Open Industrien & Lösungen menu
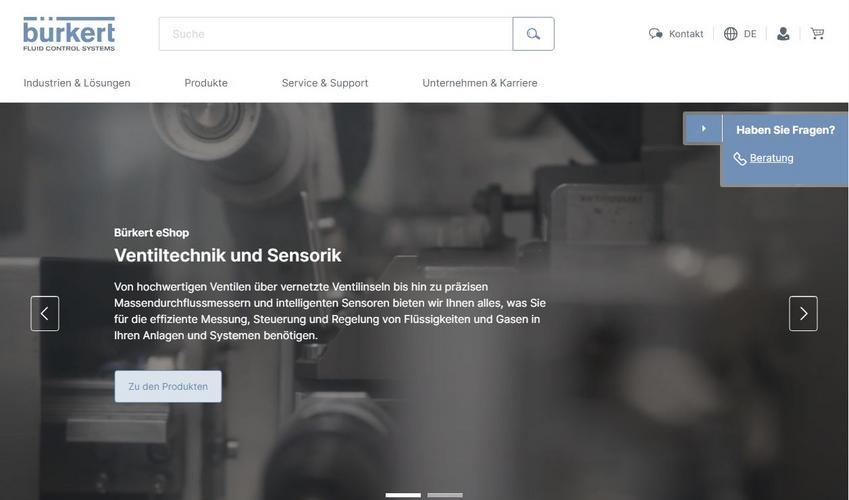Image resolution: width=849 pixels, height=500 pixels. coord(77,83)
